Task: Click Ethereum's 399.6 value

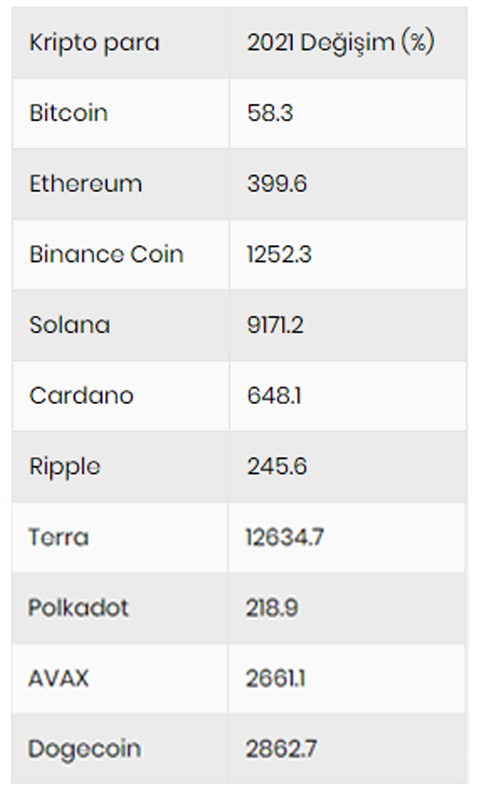Action: click(277, 183)
